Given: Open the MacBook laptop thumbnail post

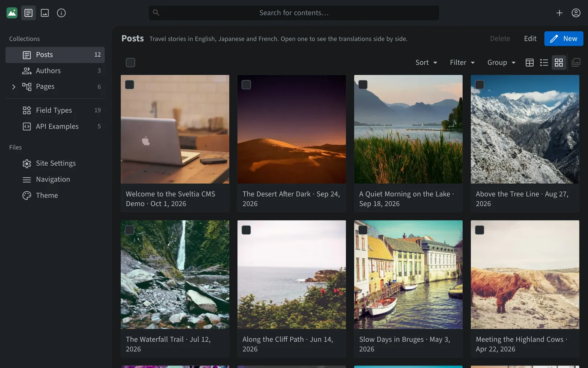Looking at the screenshot, I should (175, 129).
